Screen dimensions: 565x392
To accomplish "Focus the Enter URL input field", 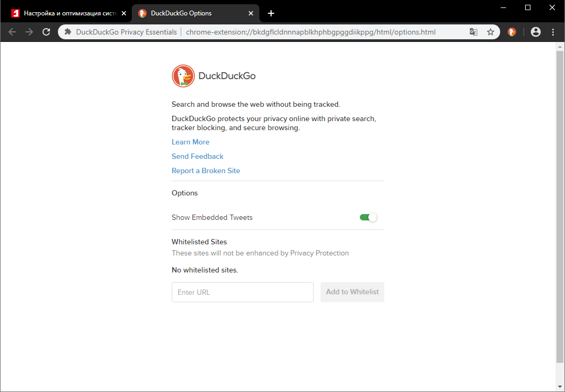I will pos(242,292).
